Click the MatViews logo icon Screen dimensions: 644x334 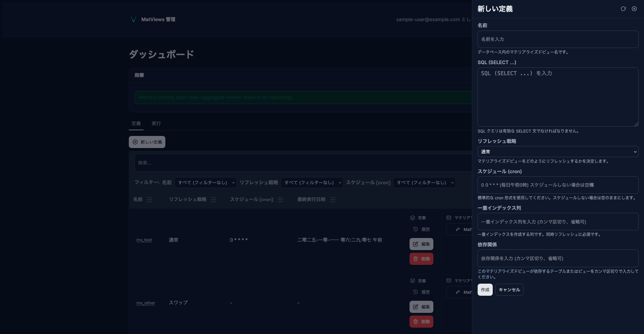pos(133,19)
